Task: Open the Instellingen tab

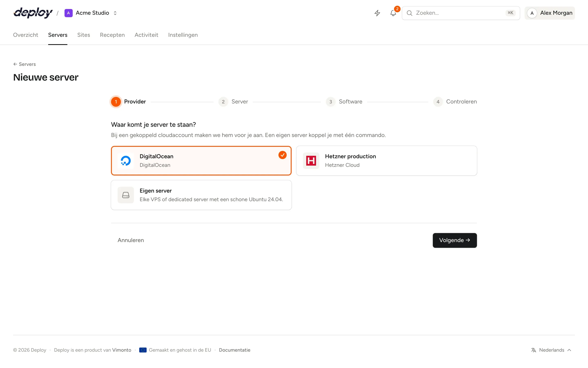Action: click(x=183, y=35)
